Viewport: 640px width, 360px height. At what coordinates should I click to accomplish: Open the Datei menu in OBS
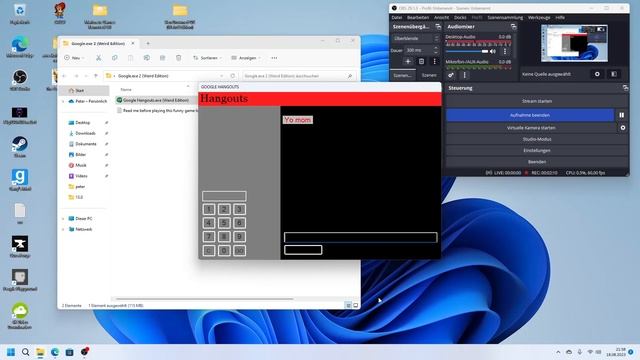pyautogui.click(x=397, y=18)
